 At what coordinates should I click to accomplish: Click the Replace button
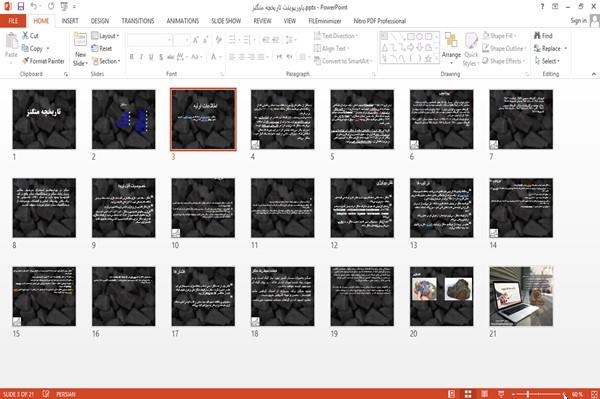[x=551, y=48]
